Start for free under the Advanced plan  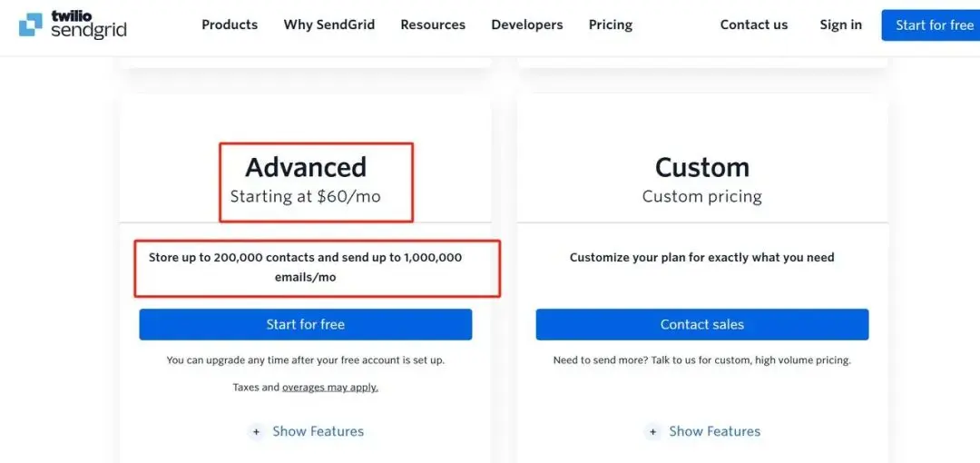305,324
